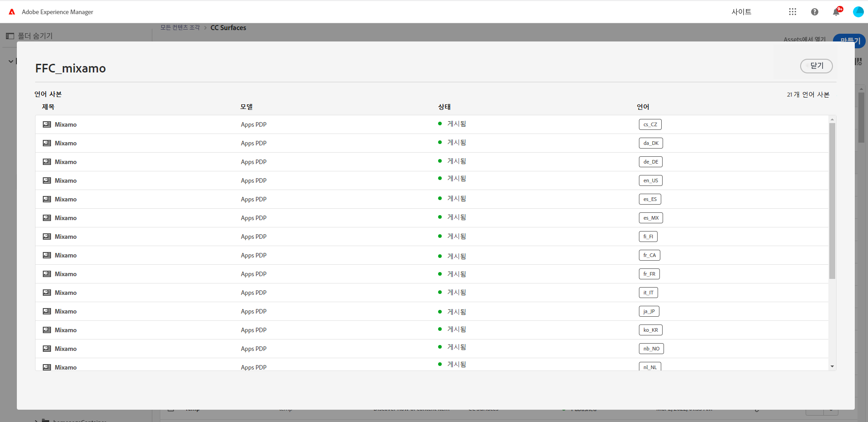Select the fragment icon in the fi_FI row
The height and width of the screenshot is (422, 868).
pyautogui.click(x=47, y=237)
